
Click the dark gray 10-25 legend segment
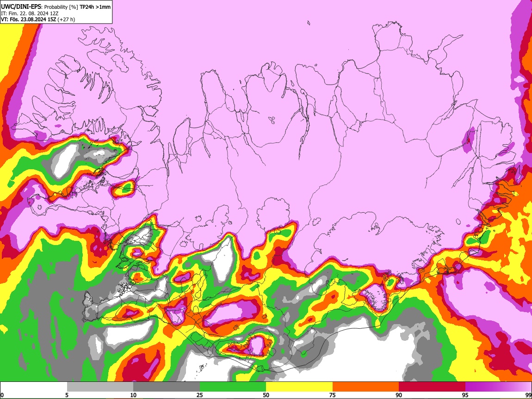[x=167, y=387]
